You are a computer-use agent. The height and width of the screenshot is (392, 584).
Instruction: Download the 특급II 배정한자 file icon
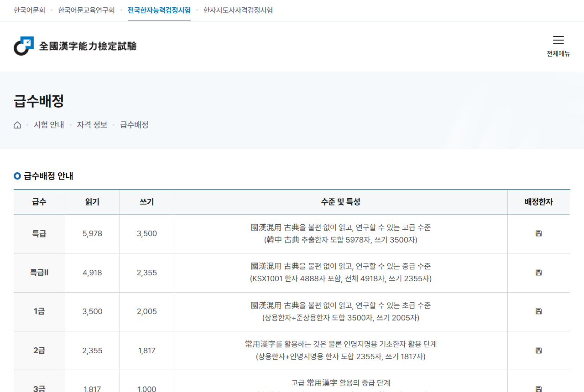[x=538, y=273]
